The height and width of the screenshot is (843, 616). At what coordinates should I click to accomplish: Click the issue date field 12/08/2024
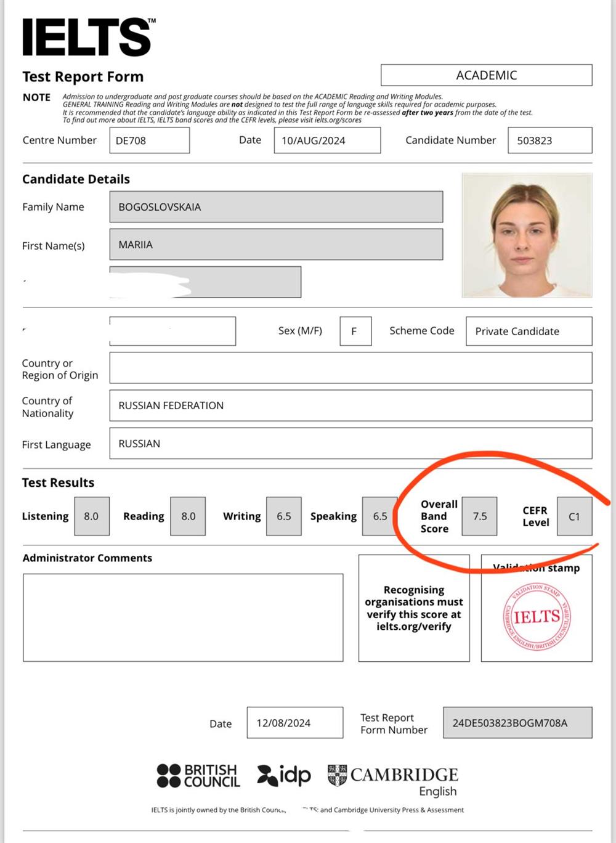click(x=295, y=723)
